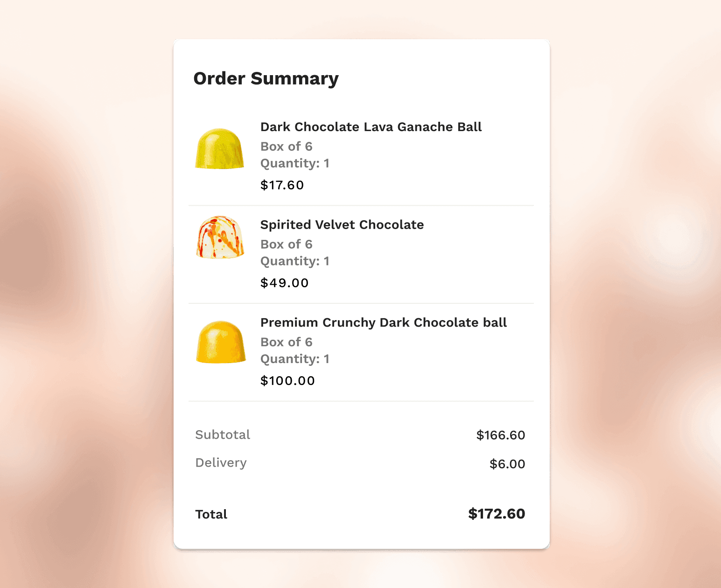Click Quantity: 1 under Dark Chocolate Lava Ganache

(x=295, y=163)
